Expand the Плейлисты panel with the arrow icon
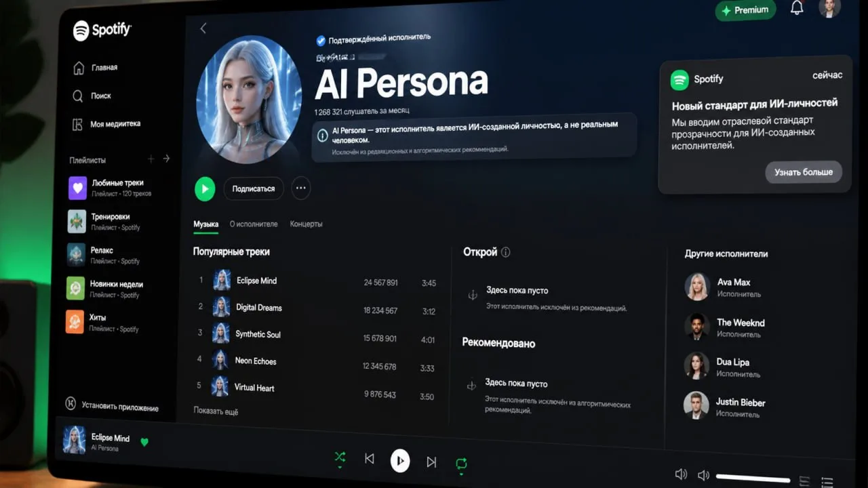Image resolution: width=868 pixels, height=488 pixels. click(x=166, y=159)
